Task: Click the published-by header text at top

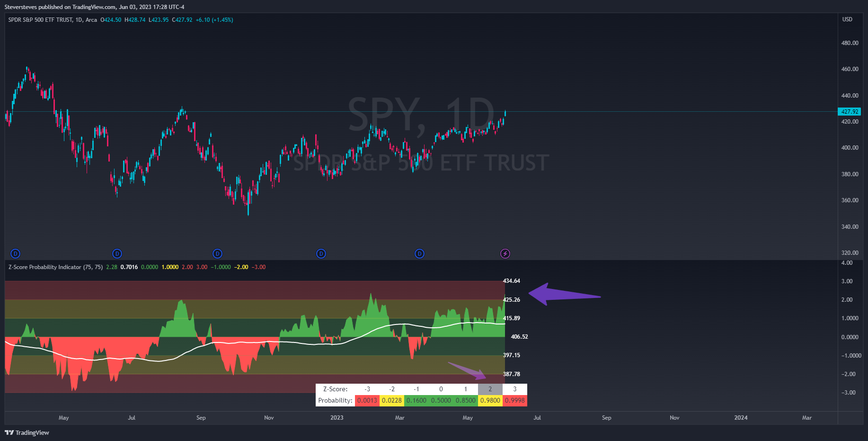Action: pos(94,7)
